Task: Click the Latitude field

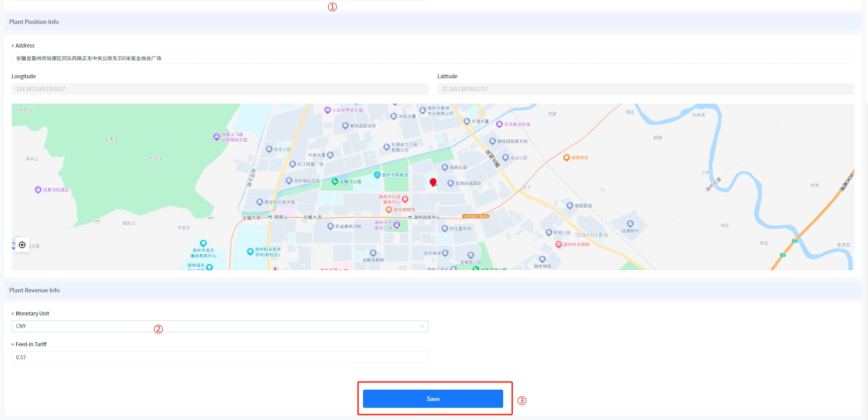Action: (645, 89)
